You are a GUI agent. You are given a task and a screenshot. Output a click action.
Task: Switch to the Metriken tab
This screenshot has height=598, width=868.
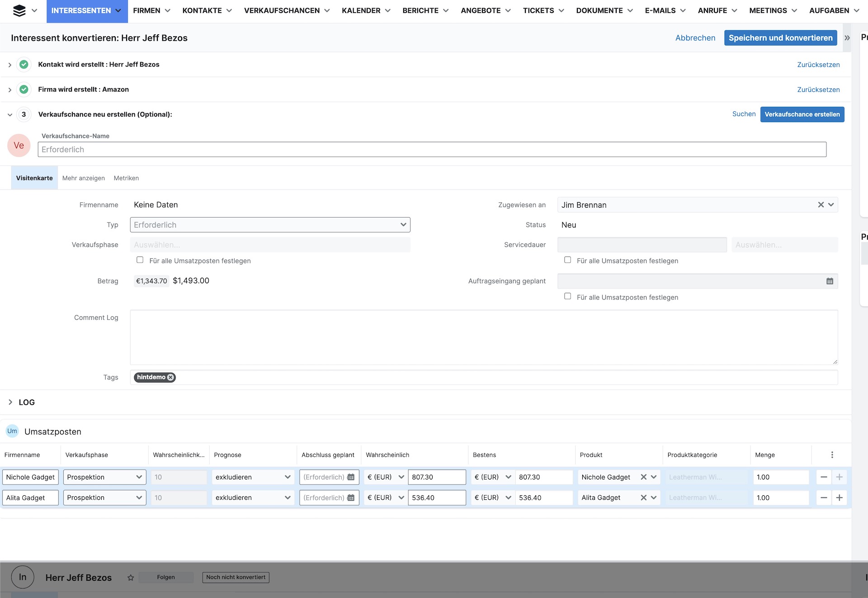(126, 178)
